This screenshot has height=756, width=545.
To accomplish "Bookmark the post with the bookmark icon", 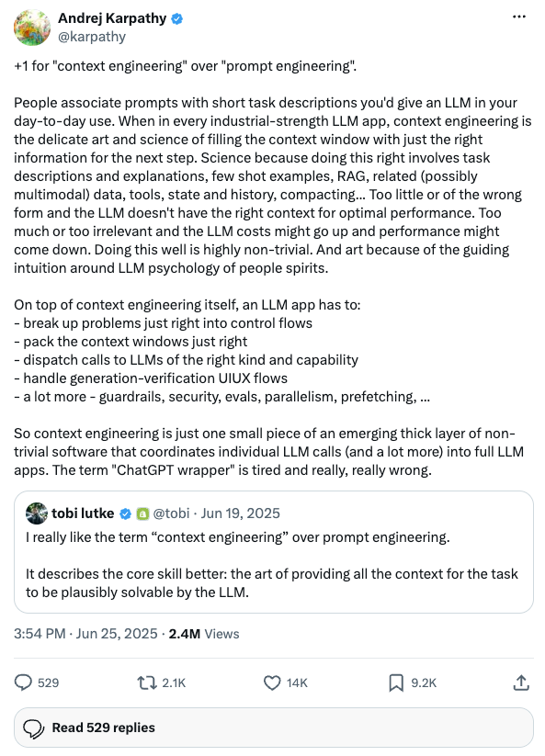I will (396, 683).
